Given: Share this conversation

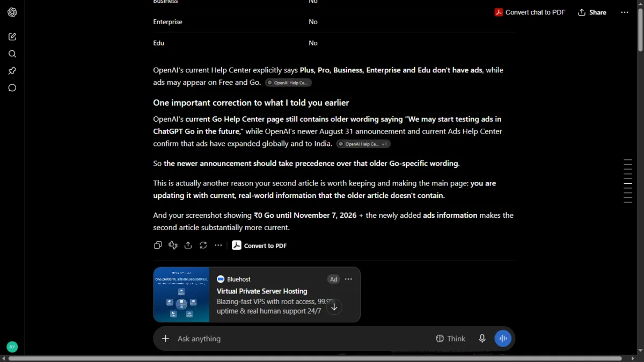Looking at the screenshot, I should pyautogui.click(x=592, y=12).
